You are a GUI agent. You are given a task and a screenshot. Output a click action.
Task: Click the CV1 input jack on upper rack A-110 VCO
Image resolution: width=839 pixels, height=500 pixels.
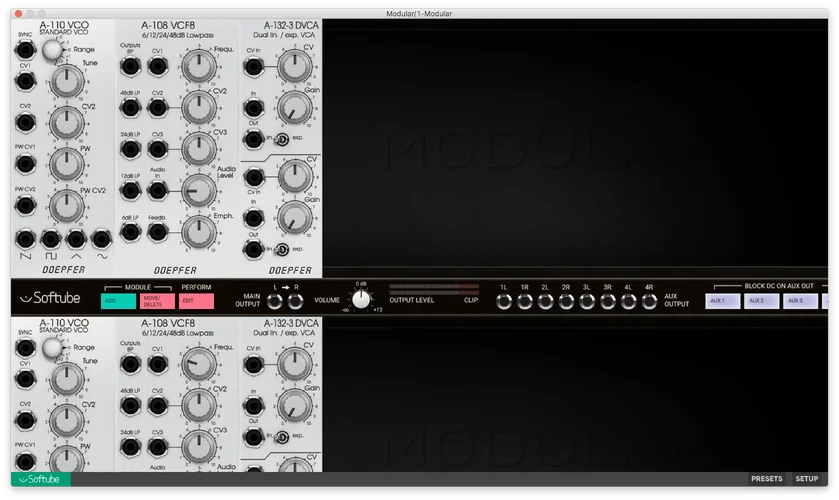click(x=25, y=81)
